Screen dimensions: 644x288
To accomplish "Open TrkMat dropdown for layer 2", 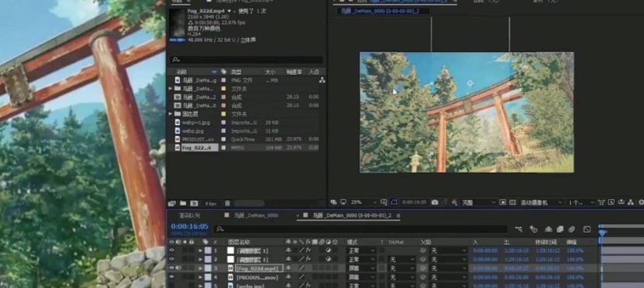I will point(402,259).
